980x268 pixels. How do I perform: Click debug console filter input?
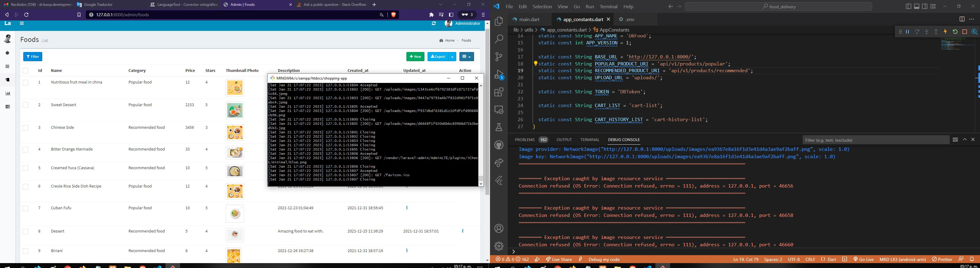(x=876, y=140)
